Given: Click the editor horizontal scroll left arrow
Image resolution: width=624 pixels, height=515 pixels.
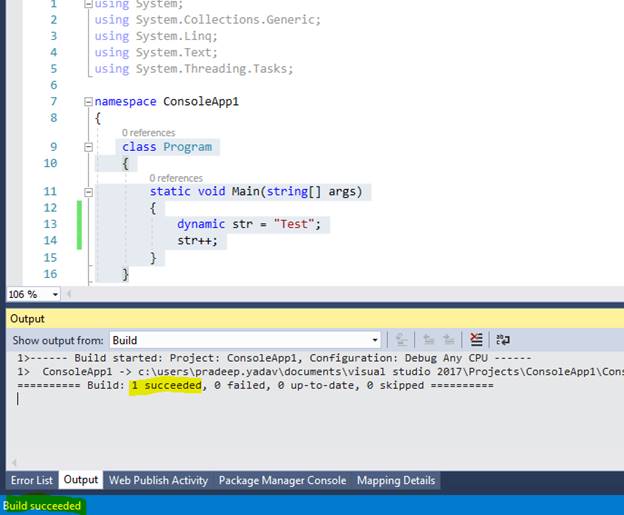Looking at the screenshot, I should pyautogui.click(x=69, y=295).
